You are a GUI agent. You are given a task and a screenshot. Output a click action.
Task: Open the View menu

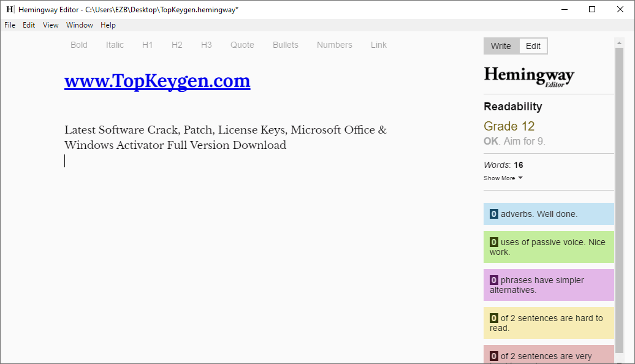50,25
